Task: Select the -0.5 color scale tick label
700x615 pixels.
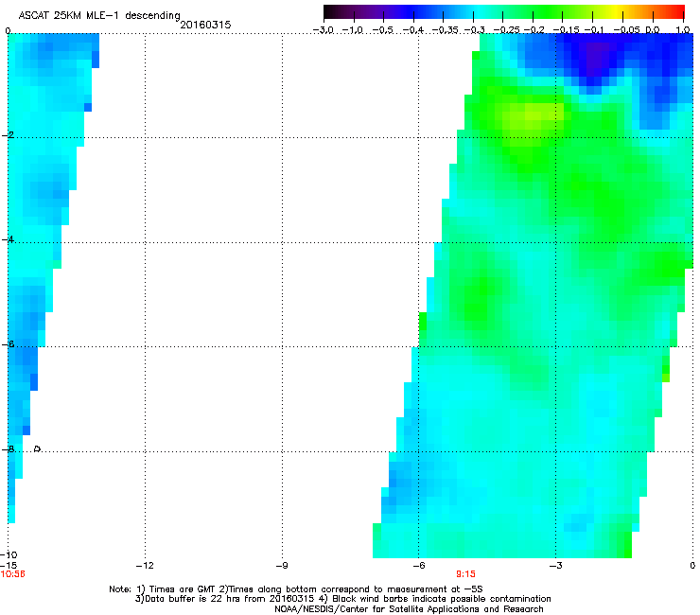Action: click(382, 30)
